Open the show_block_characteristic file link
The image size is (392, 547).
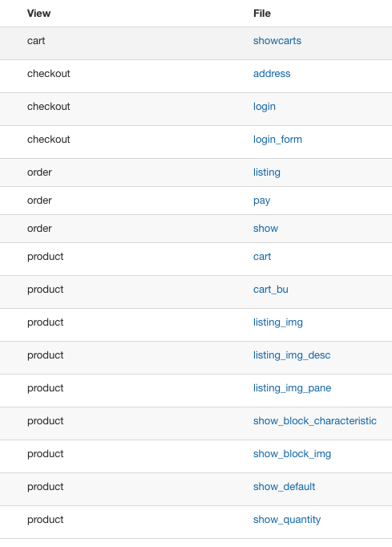click(315, 421)
